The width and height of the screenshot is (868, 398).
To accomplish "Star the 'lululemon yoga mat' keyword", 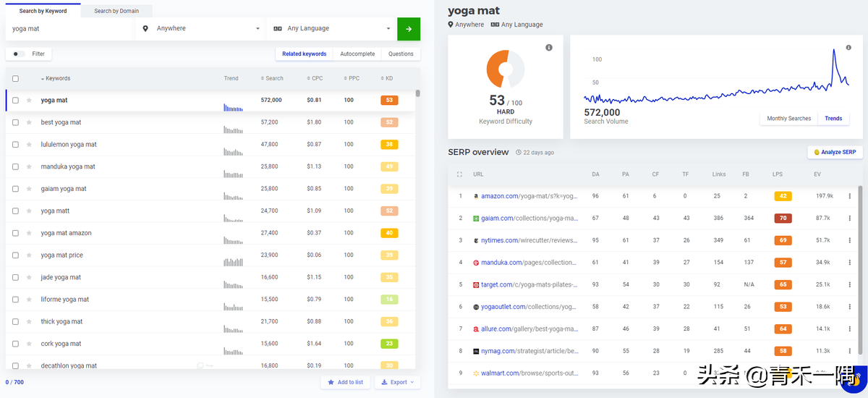I will pos(29,145).
